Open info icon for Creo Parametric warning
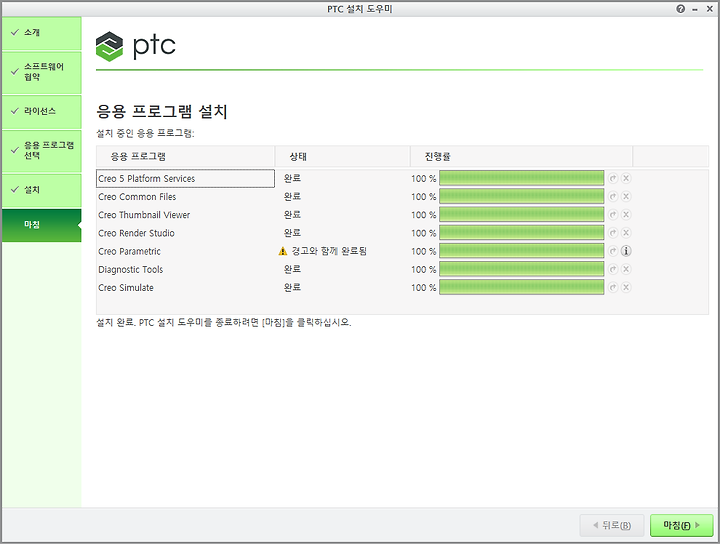720x544 pixels. (626, 251)
